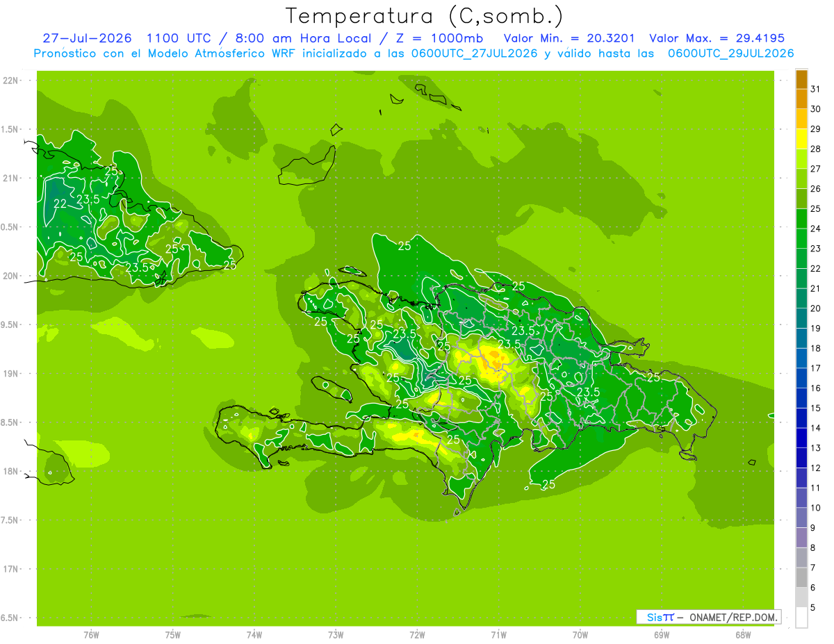The height and width of the screenshot is (644, 834).
Task: Click the "20N" latitude axis label
Action: (11, 276)
